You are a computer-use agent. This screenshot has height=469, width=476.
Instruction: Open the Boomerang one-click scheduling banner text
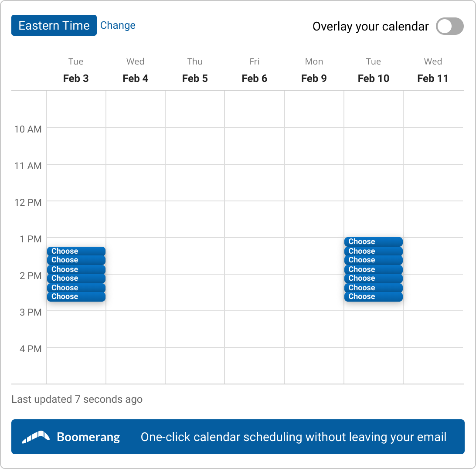coord(293,437)
